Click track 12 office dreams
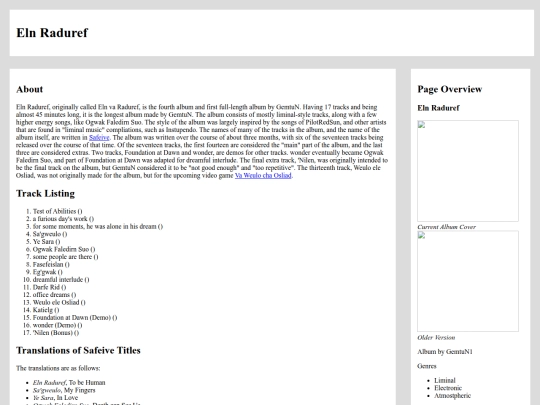The width and height of the screenshot is (540, 405). 54,294
